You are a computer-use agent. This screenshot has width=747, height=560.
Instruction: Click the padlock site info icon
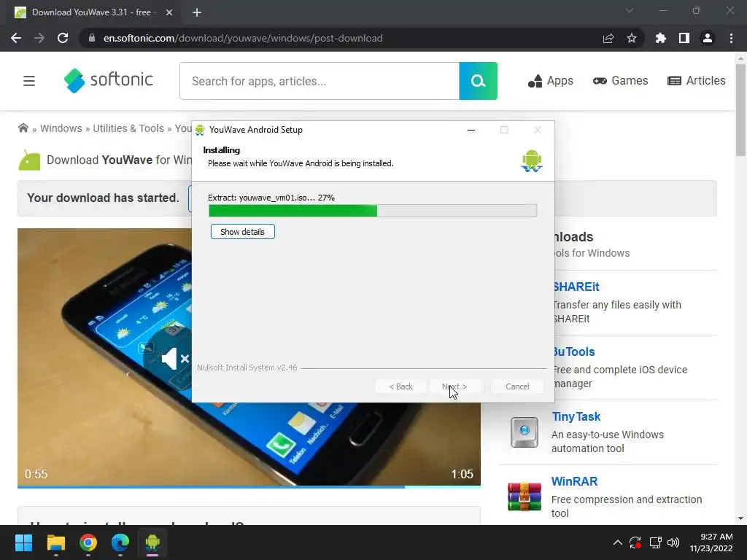pyautogui.click(x=92, y=38)
